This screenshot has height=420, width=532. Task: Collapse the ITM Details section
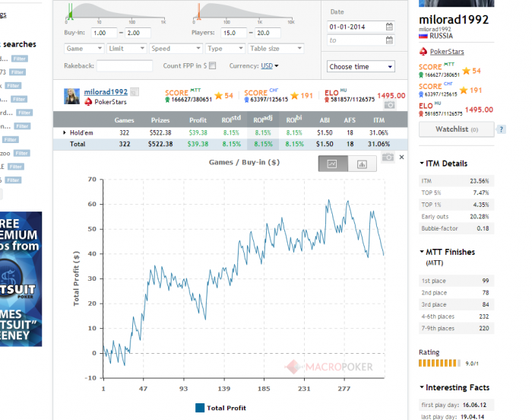[x=422, y=164]
